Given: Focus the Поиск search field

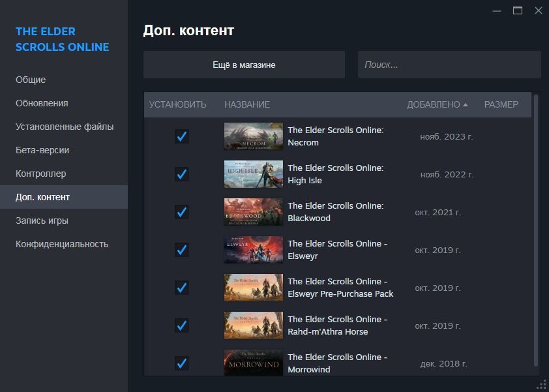Looking at the screenshot, I should coord(449,65).
